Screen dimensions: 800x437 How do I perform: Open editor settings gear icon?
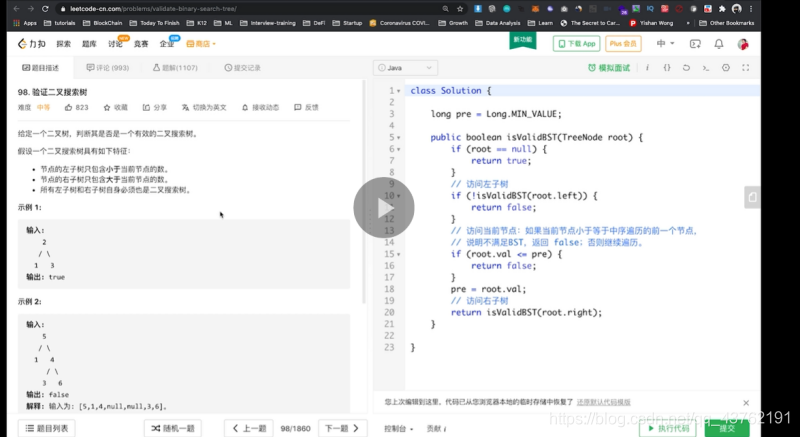(726, 68)
